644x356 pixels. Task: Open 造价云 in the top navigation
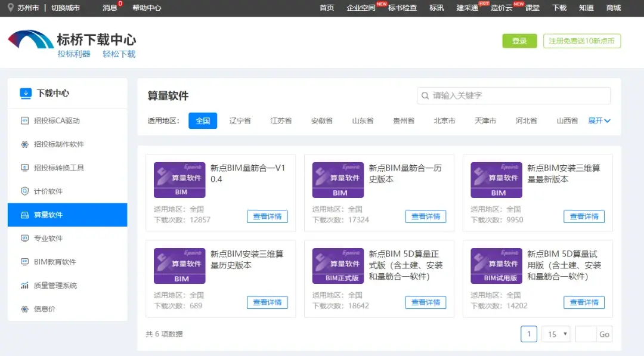(501, 8)
